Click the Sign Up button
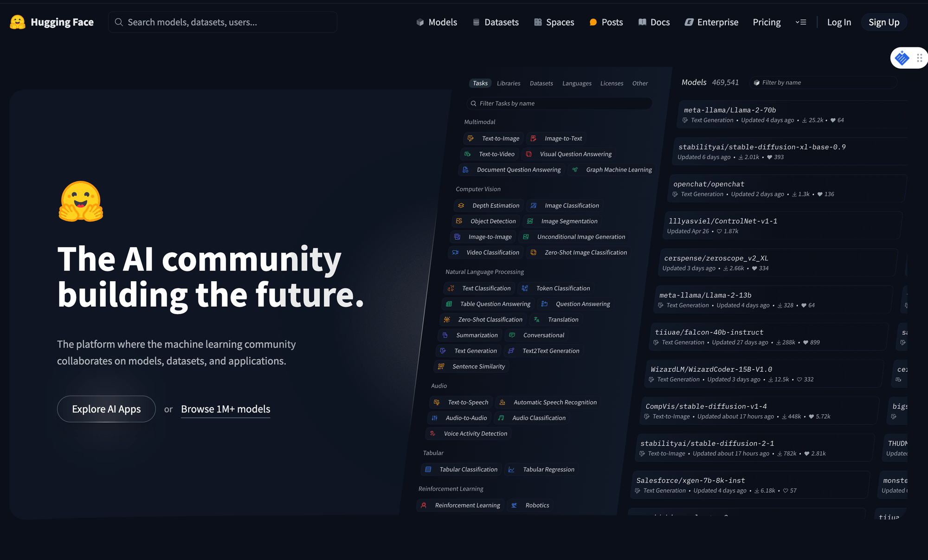 pos(884,22)
